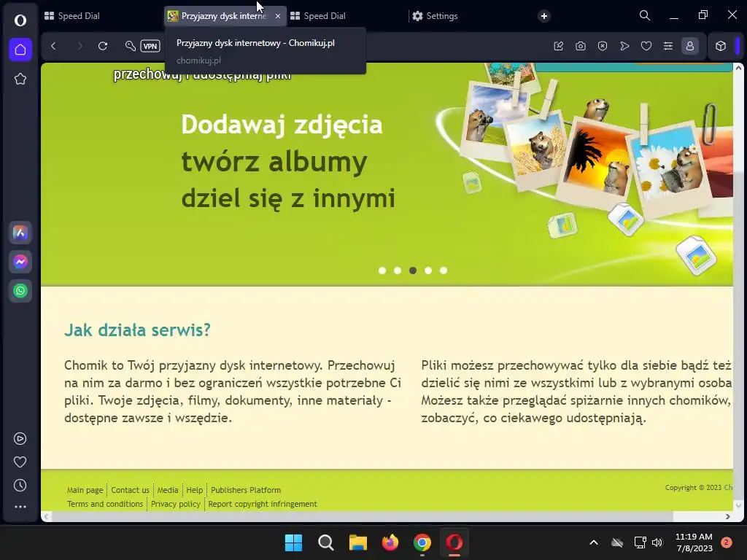Click the search magnifier in the address bar

click(130, 46)
